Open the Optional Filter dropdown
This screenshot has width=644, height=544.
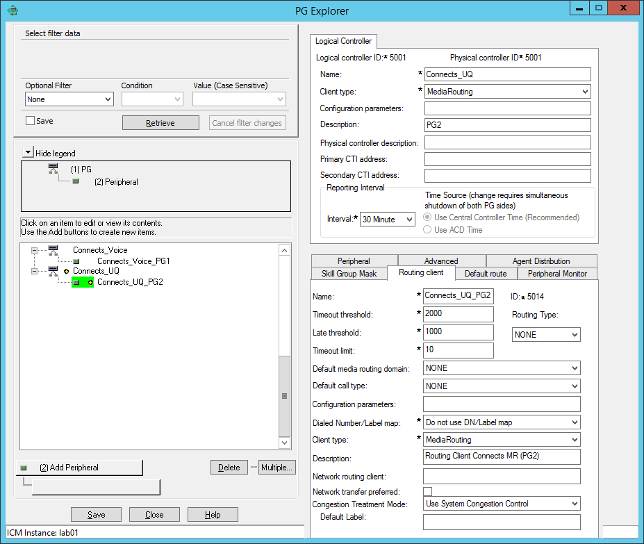[108, 99]
